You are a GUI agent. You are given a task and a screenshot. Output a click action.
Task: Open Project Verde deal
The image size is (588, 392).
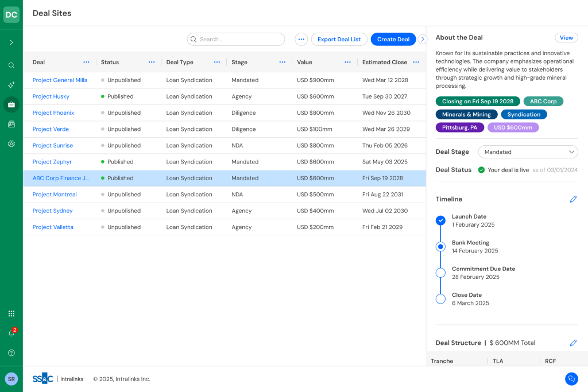point(51,129)
